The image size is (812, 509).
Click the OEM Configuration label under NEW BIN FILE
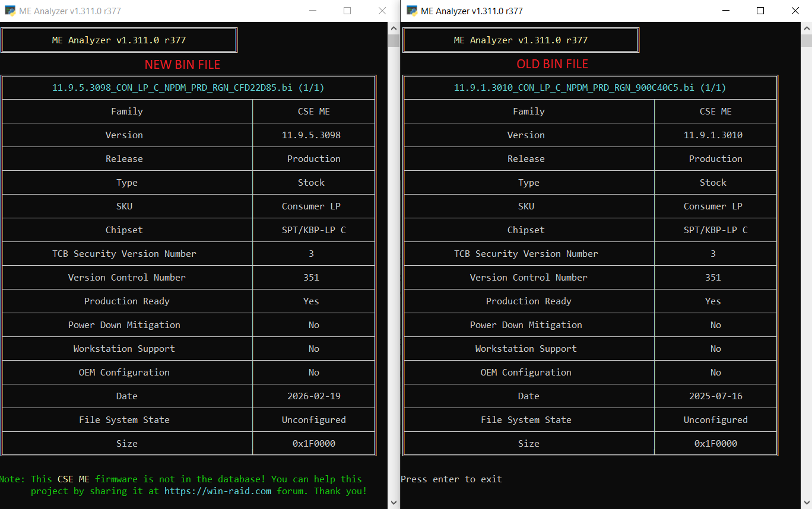pos(124,373)
